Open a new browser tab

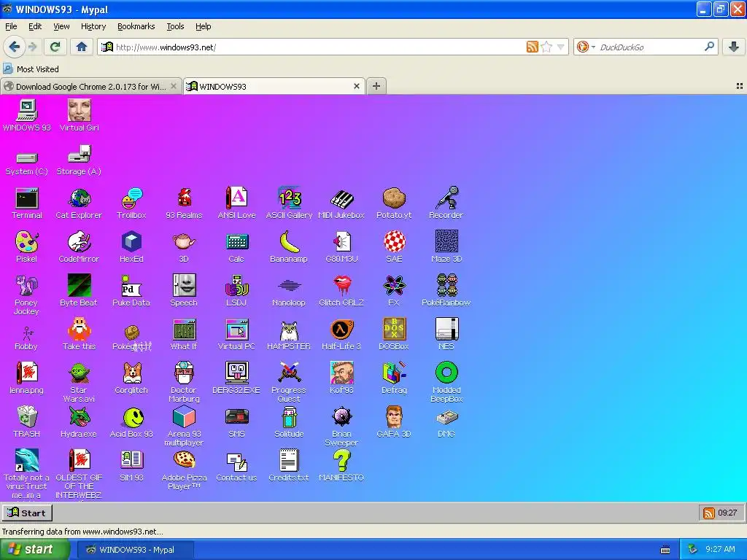point(376,86)
